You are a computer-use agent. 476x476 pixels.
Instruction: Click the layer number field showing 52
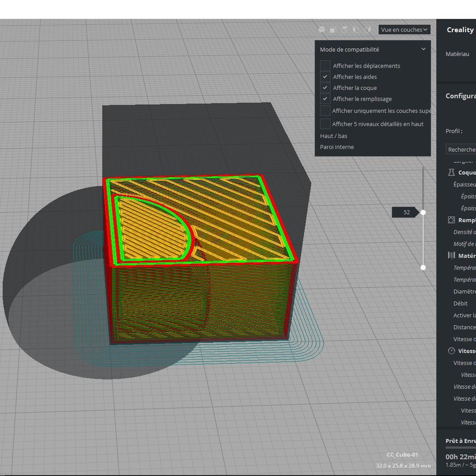click(405, 212)
